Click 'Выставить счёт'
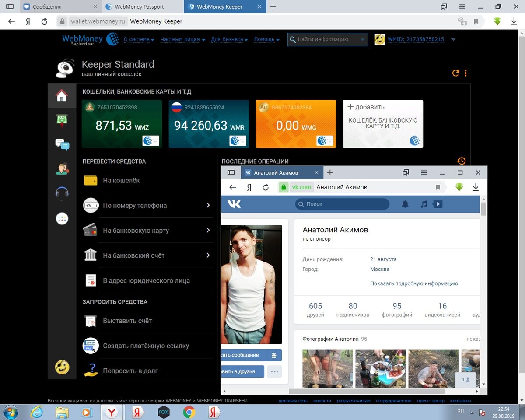 148,321
